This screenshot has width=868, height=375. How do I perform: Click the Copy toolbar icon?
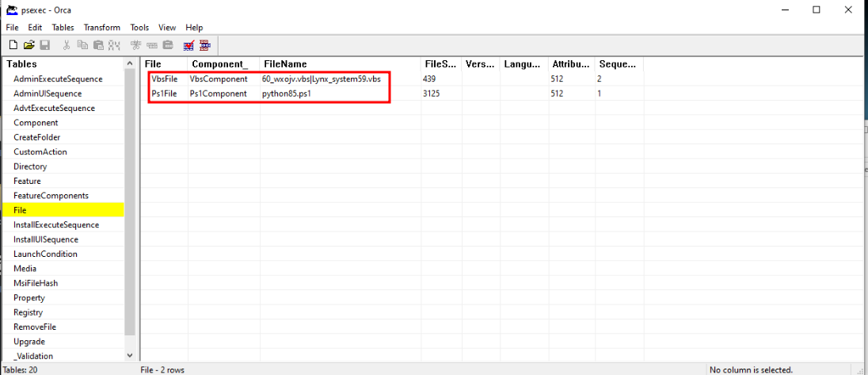(x=82, y=45)
